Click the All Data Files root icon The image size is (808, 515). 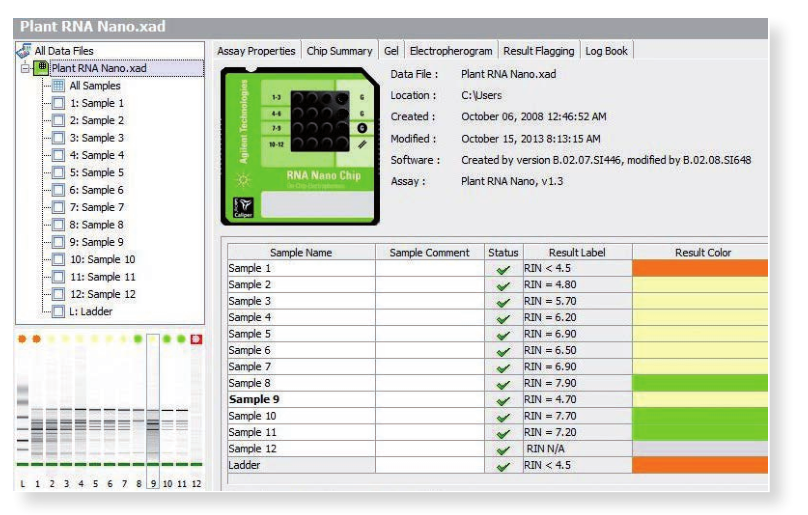pyautogui.click(x=24, y=50)
